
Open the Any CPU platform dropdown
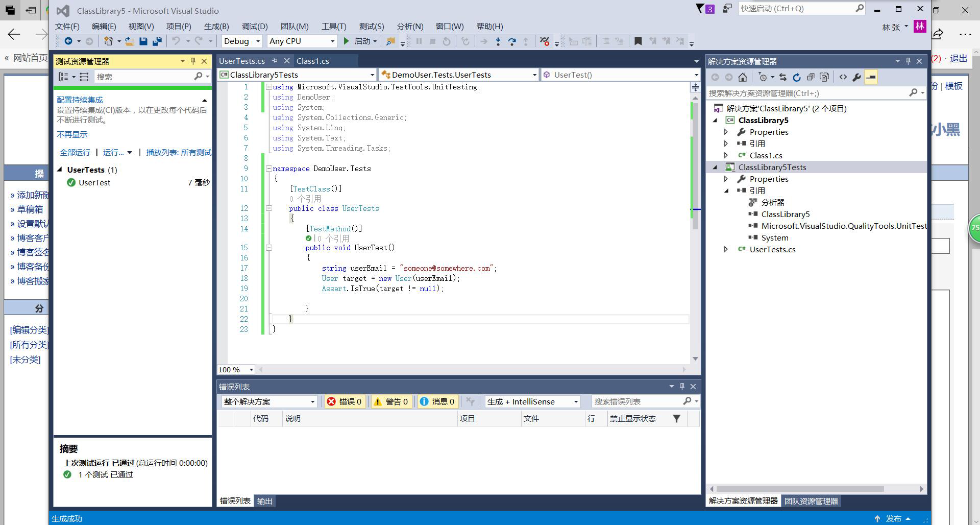click(332, 41)
